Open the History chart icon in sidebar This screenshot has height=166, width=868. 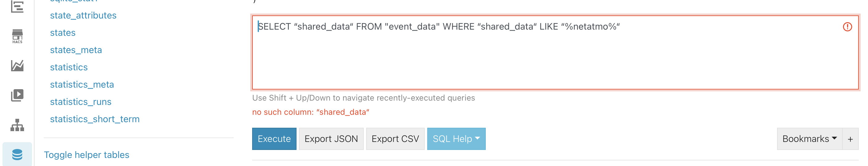click(17, 66)
